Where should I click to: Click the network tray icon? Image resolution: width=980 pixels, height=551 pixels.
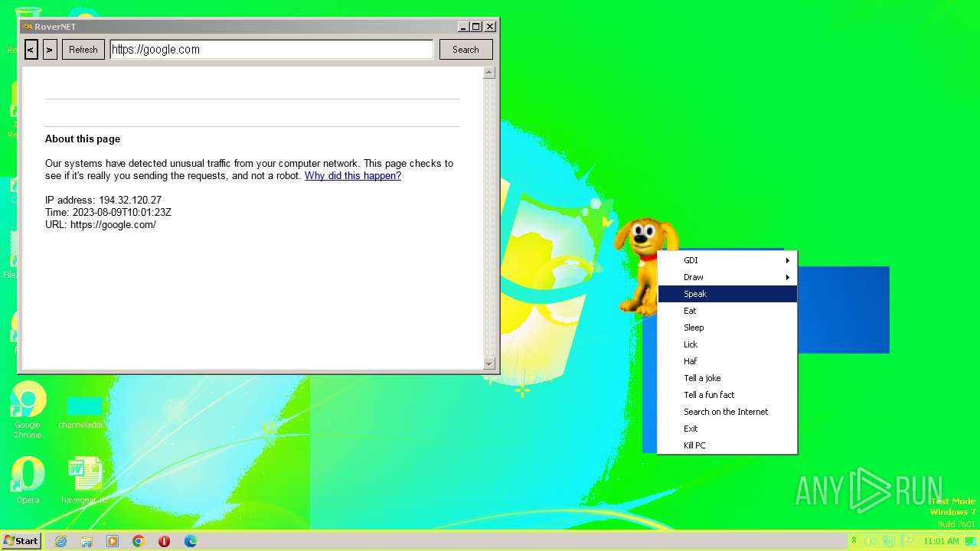pyautogui.click(x=890, y=541)
